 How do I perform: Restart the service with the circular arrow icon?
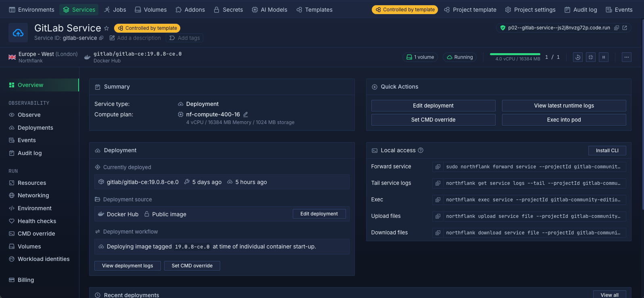pyautogui.click(x=578, y=57)
